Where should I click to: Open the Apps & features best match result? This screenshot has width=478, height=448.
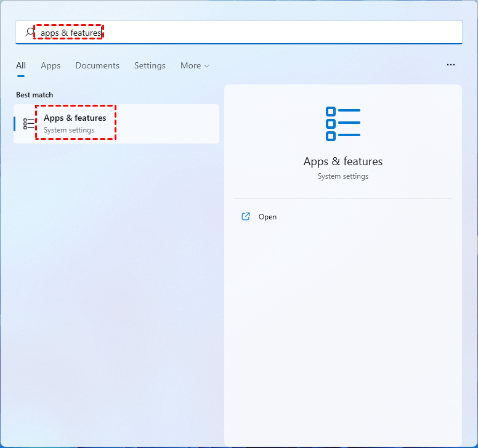pyautogui.click(x=116, y=124)
